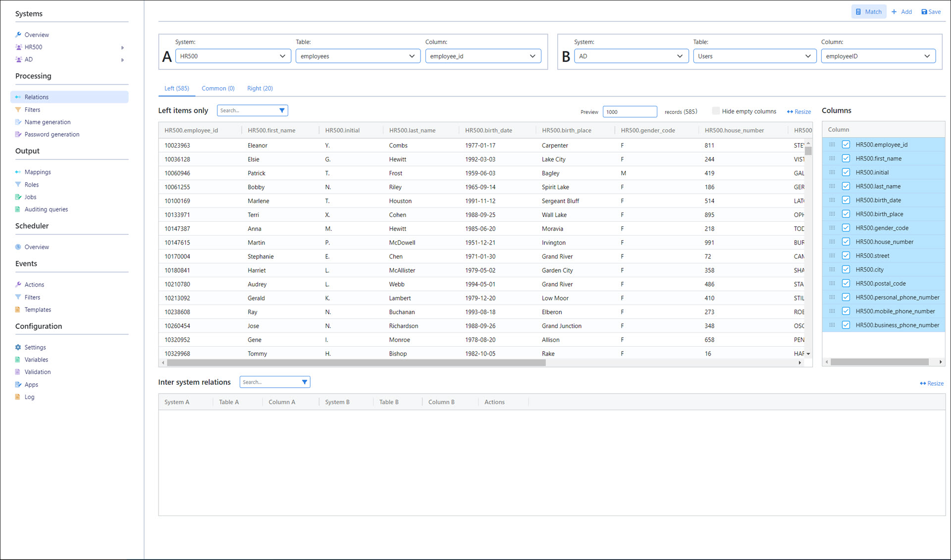Switch to the Common (0) tab
Viewport: 951px width, 560px height.
[218, 88]
